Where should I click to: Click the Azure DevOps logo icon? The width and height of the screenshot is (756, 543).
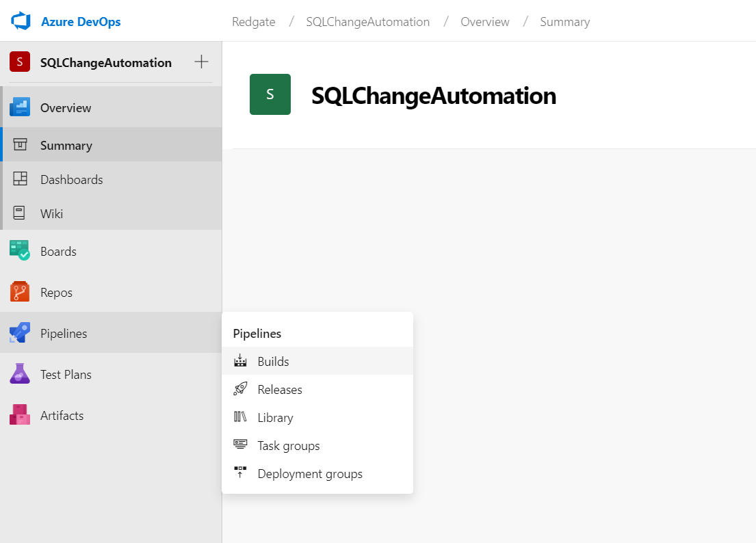pos(21,21)
